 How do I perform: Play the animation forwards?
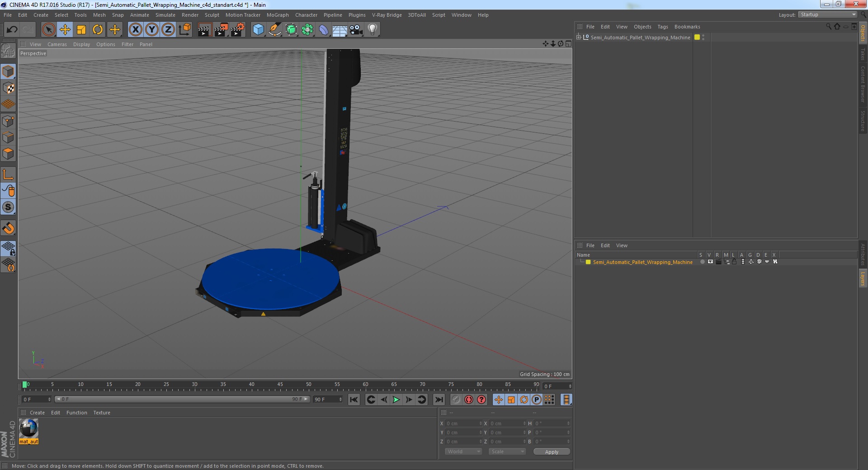point(396,399)
